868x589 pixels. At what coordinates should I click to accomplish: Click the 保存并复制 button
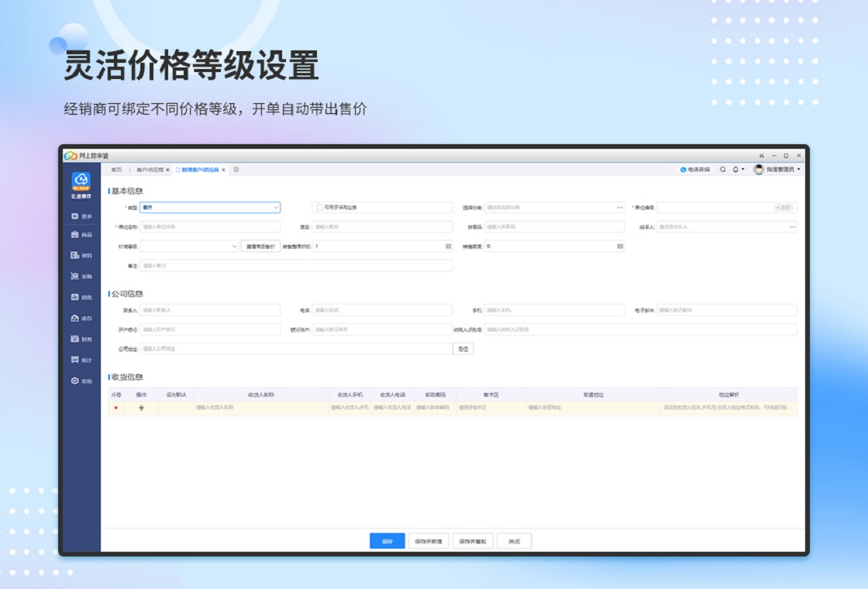pos(472,541)
